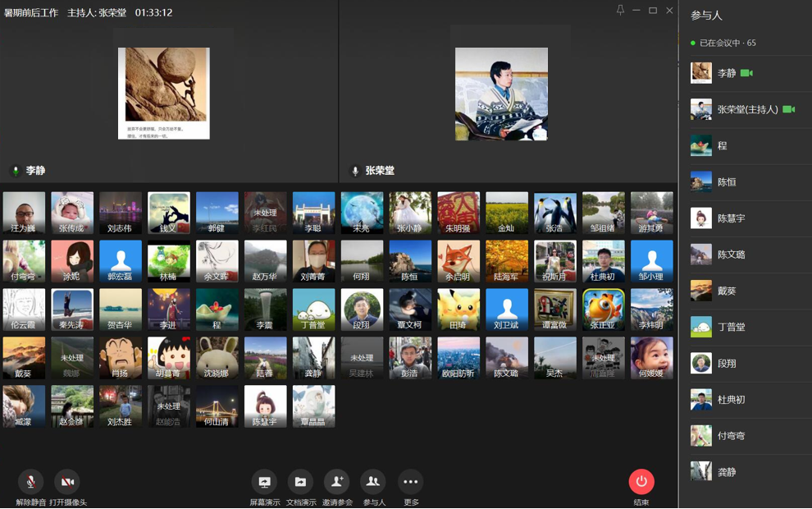Click 邀请参会 to invite people
This screenshot has width=812, height=509.
[x=336, y=482]
